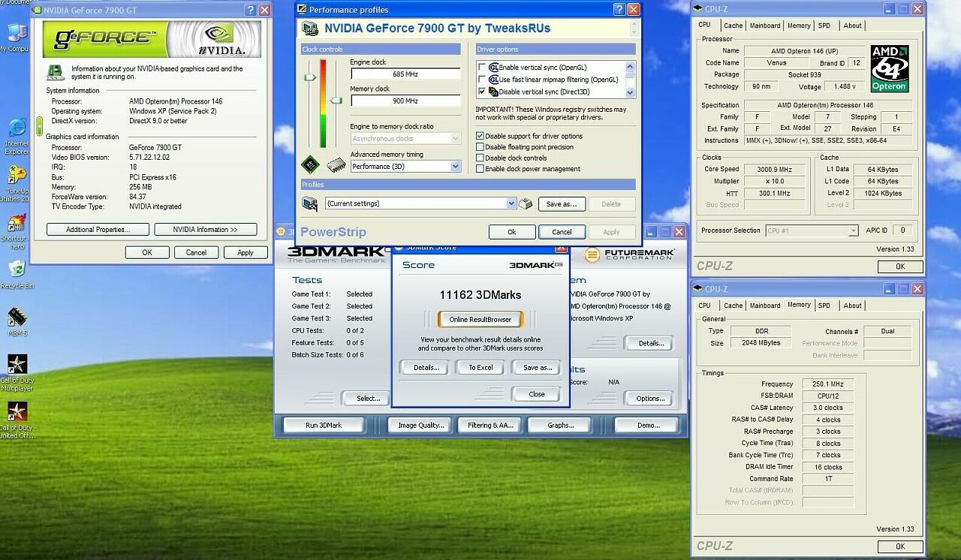
Task: Click the green side tab on the NVIDIA window
Action: pos(39,125)
